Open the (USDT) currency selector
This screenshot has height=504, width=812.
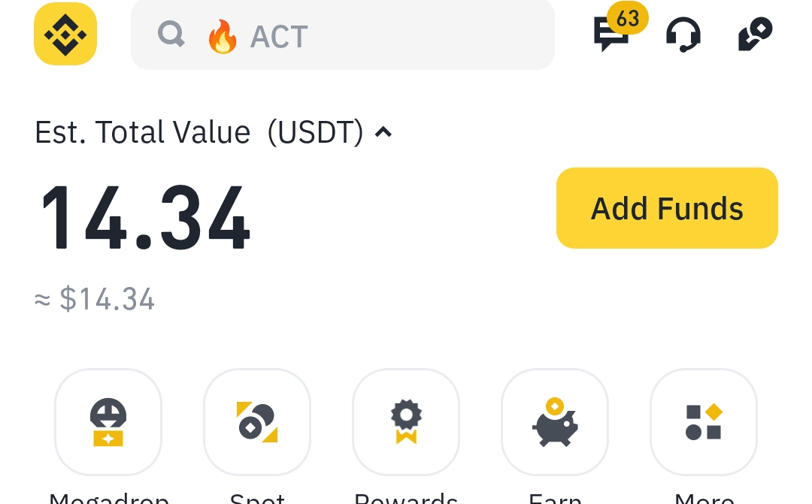pos(316,133)
